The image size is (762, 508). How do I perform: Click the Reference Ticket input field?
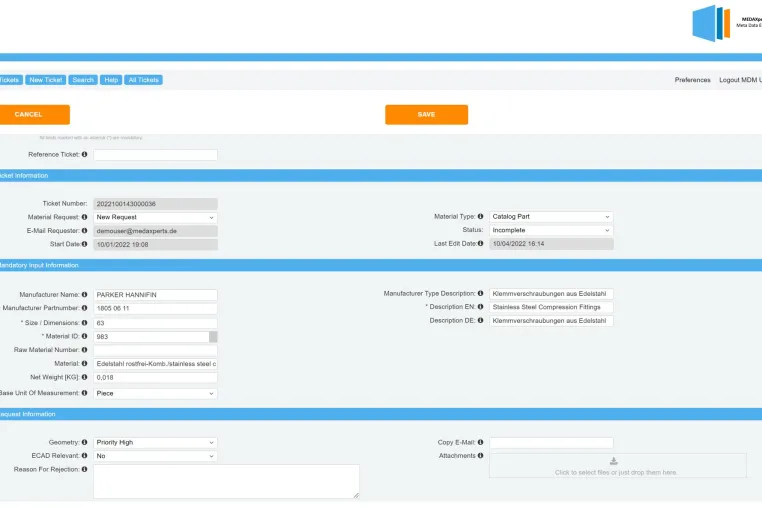click(156, 155)
